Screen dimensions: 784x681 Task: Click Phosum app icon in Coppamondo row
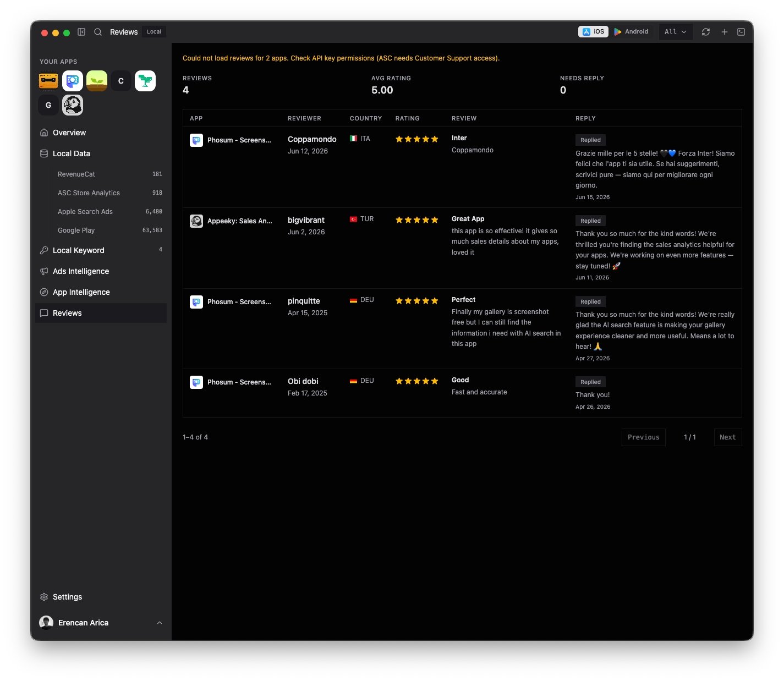pyautogui.click(x=196, y=140)
